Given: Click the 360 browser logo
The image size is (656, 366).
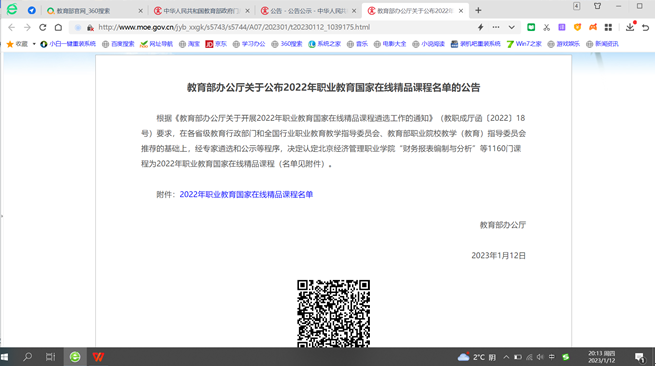Looking at the screenshot, I should (12, 9).
